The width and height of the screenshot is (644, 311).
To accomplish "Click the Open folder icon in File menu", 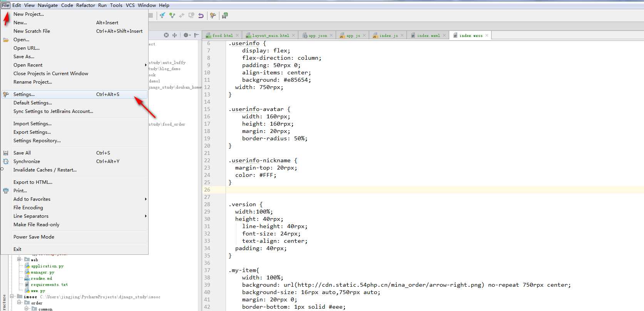I will [6, 40].
